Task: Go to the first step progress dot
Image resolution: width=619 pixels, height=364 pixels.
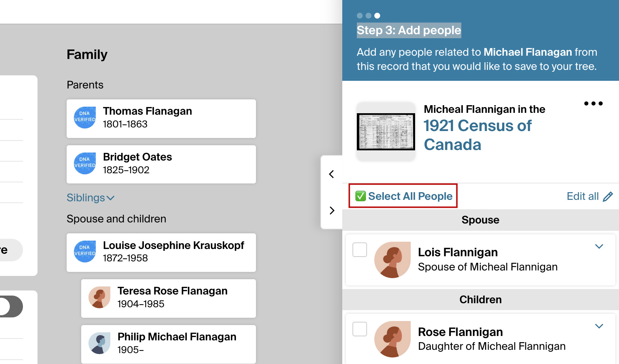Action: click(x=360, y=16)
